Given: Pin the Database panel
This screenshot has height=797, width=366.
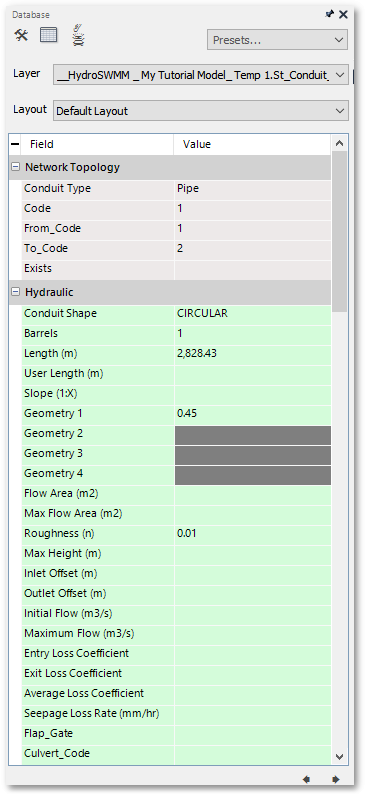Looking at the screenshot, I should point(329,14).
